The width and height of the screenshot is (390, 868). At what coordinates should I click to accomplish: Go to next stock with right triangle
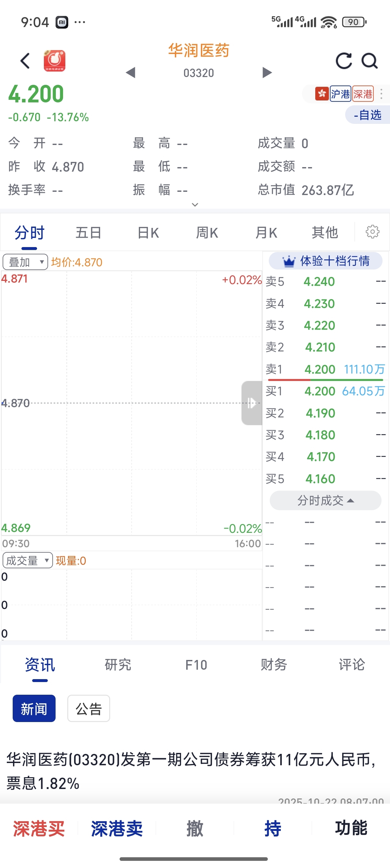(267, 72)
